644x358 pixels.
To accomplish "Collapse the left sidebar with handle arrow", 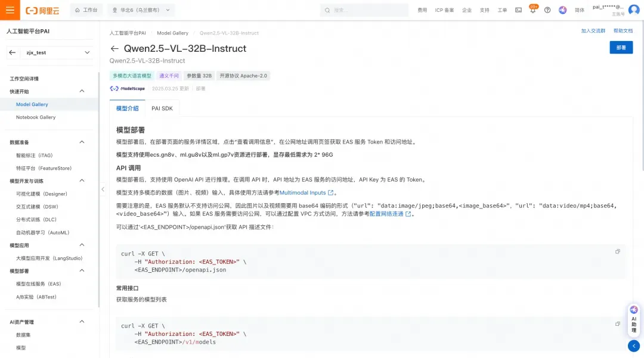I will point(103,189).
